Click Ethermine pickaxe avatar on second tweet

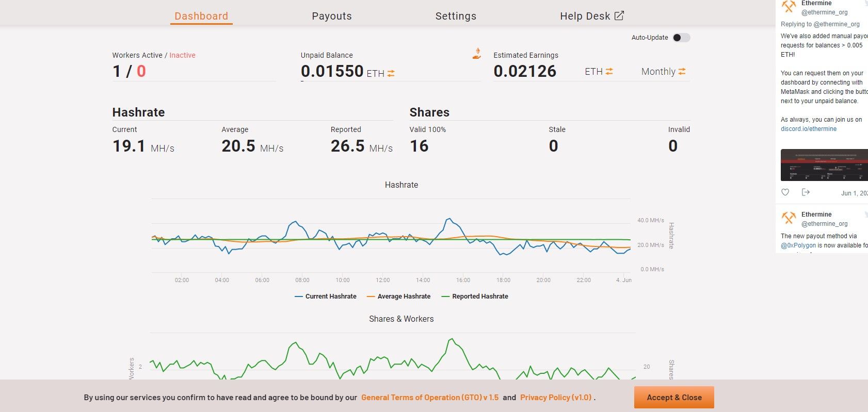pyautogui.click(x=789, y=218)
